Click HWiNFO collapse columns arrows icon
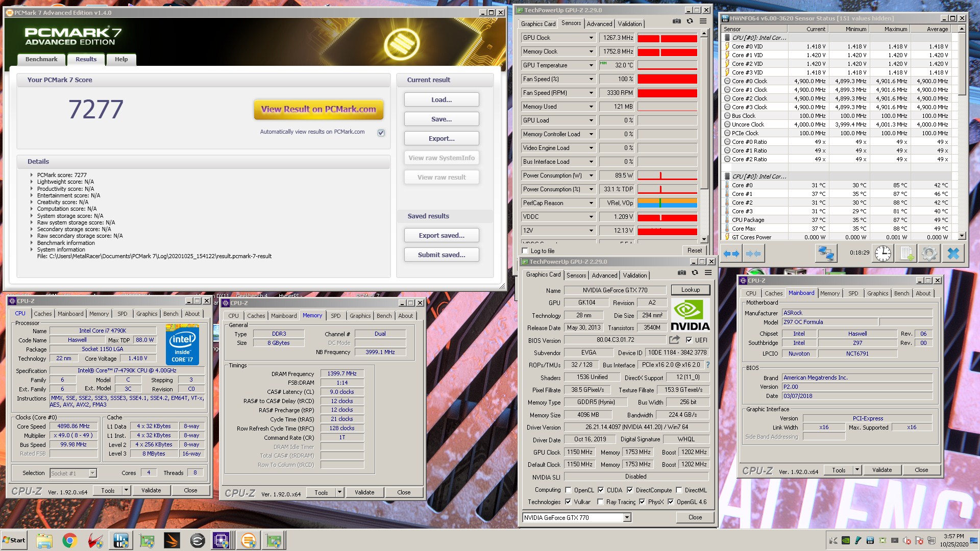This screenshot has height=551, width=980. tap(753, 254)
